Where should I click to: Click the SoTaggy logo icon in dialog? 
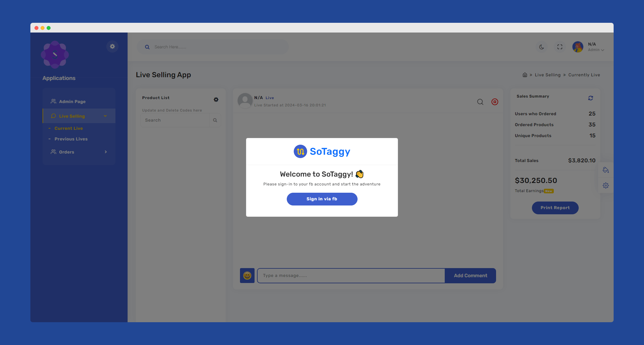pyautogui.click(x=300, y=151)
